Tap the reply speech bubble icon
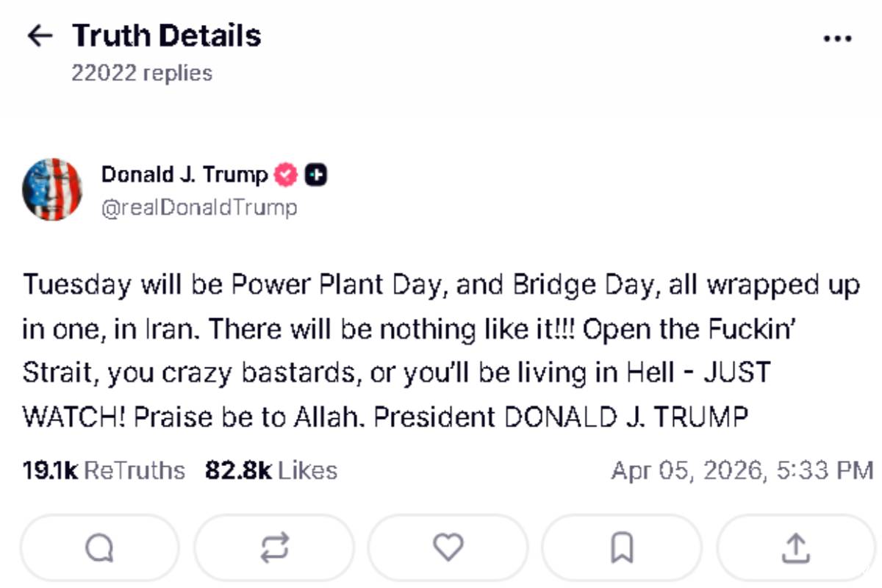The height and width of the screenshot is (588, 882). [99, 548]
